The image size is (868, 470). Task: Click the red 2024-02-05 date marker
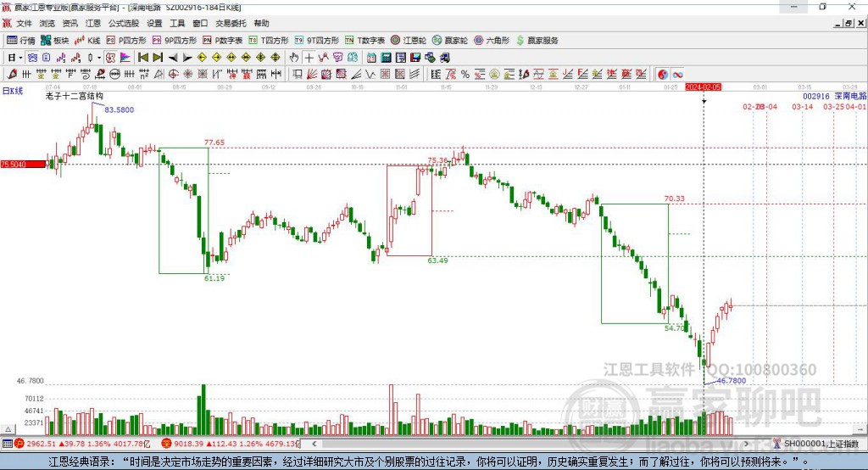pyautogui.click(x=703, y=87)
